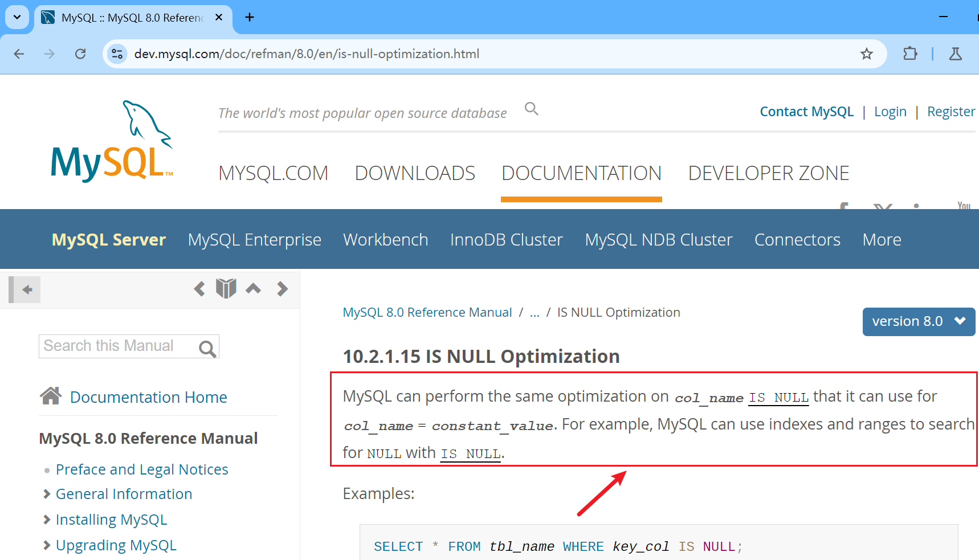This screenshot has height=560, width=979.
Task: Open site information icon in address bar
Action: click(117, 54)
